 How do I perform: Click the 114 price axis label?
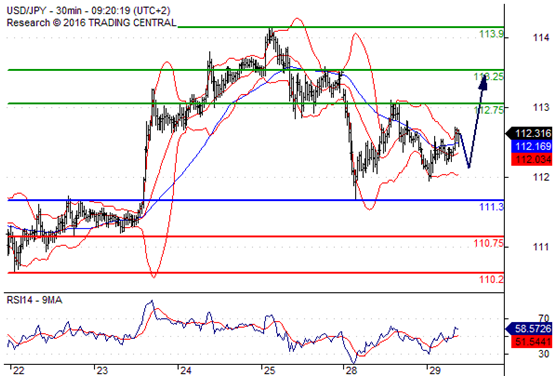pos(541,37)
